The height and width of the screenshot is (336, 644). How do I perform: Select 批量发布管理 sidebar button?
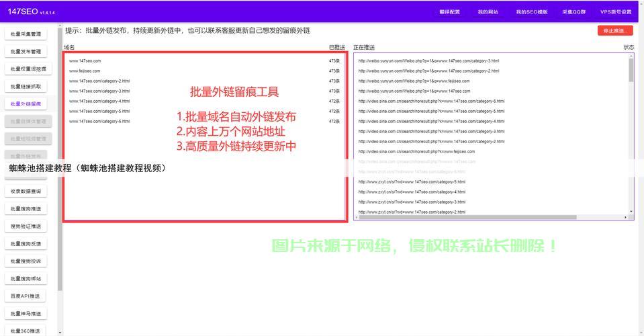click(26, 52)
